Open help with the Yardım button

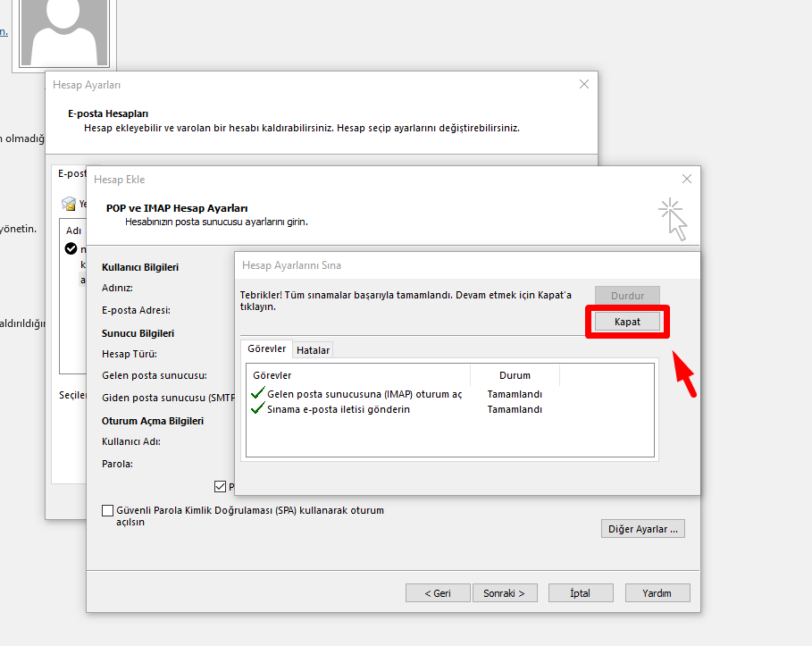pyautogui.click(x=658, y=592)
